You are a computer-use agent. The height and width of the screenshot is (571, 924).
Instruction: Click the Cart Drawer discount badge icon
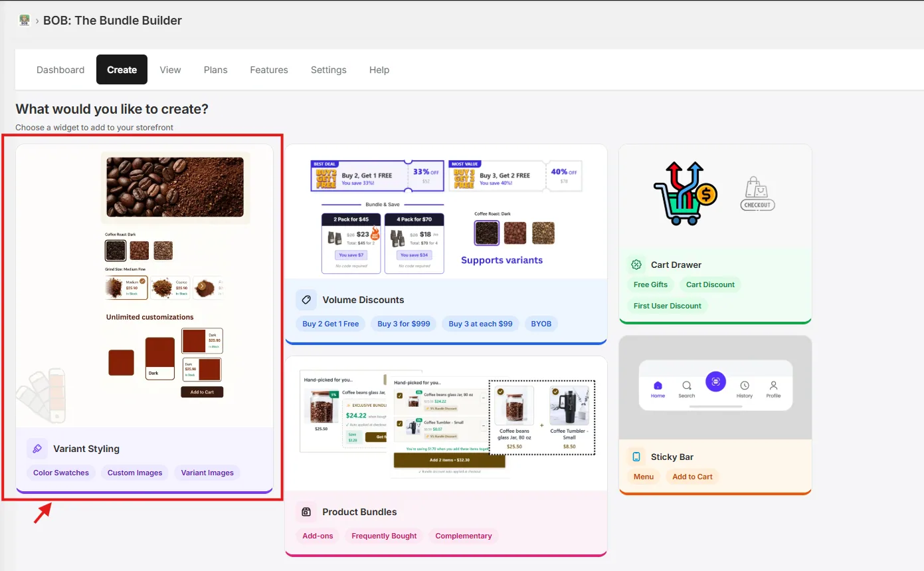[636, 265]
